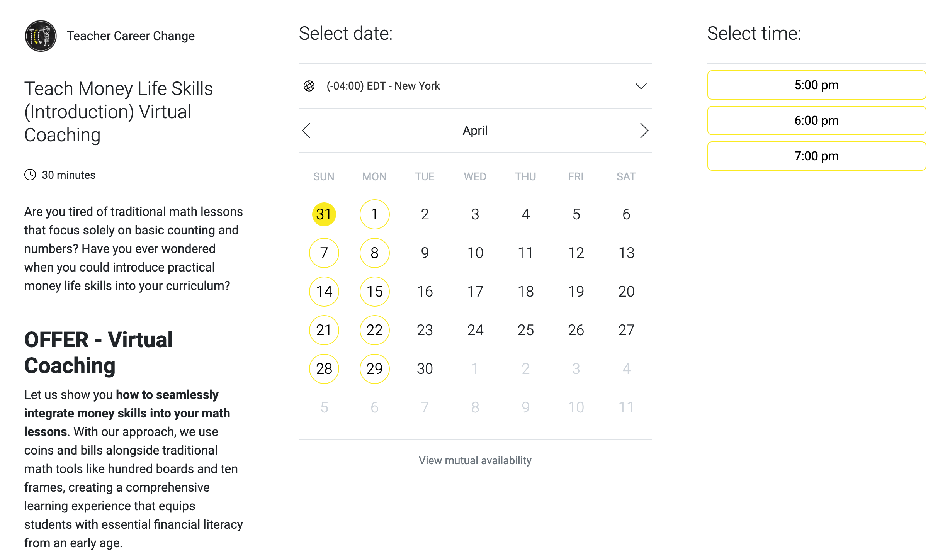
Task: Select Monday April 1 date
Action: pyautogui.click(x=374, y=214)
